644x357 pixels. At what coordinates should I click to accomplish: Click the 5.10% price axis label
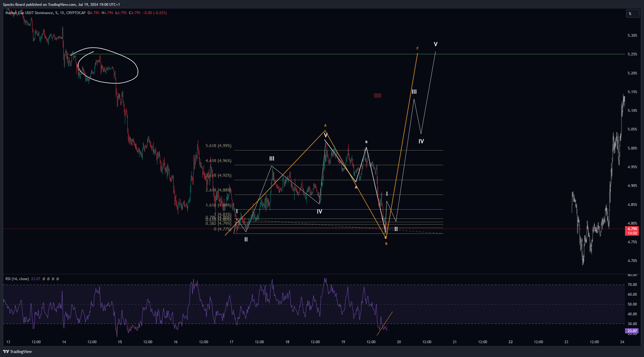(x=632, y=111)
